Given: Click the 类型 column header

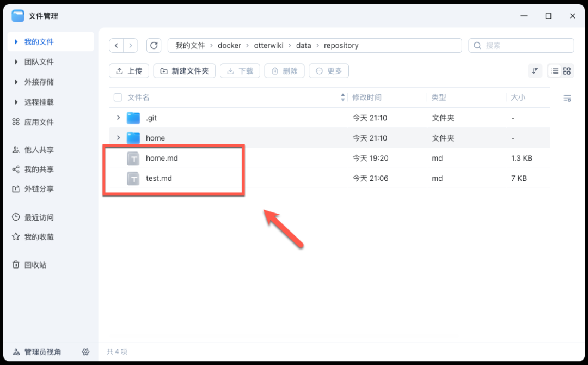Looking at the screenshot, I should (439, 98).
